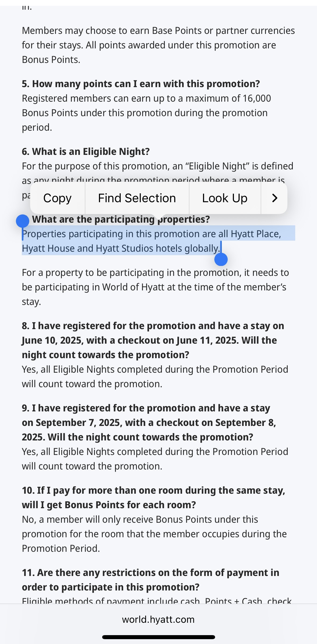
Task: Tap heading '6. What is an Eligible Night?'
Action: pyautogui.click(x=86, y=152)
